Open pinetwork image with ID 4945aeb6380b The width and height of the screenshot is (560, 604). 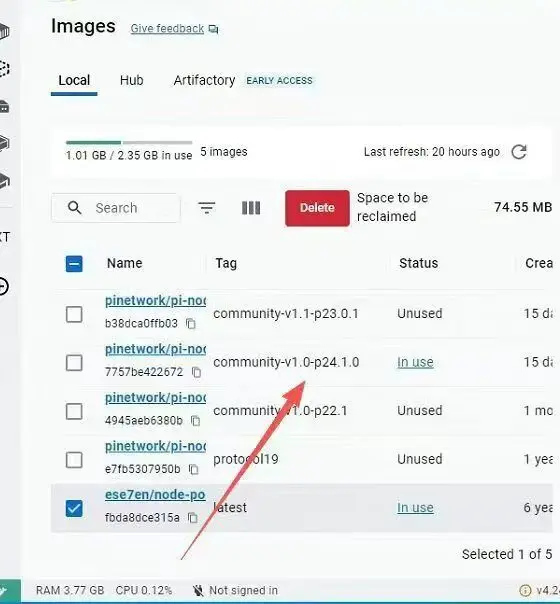pos(155,398)
